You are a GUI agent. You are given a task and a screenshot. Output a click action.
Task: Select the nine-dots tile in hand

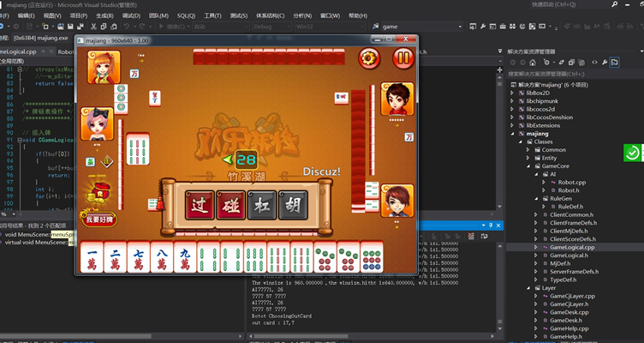(373, 257)
